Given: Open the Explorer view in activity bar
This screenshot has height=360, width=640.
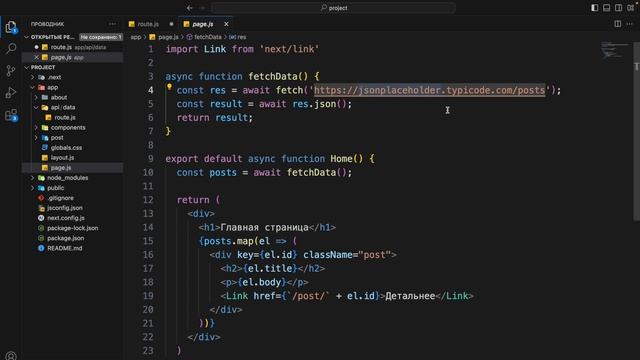Looking at the screenshot, I should click(11, 27).
